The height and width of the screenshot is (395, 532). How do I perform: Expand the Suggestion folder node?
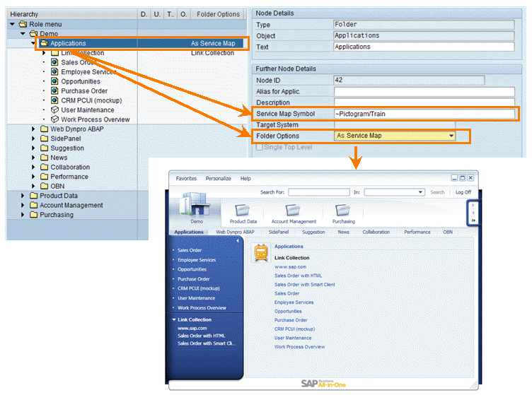[33, 148]
